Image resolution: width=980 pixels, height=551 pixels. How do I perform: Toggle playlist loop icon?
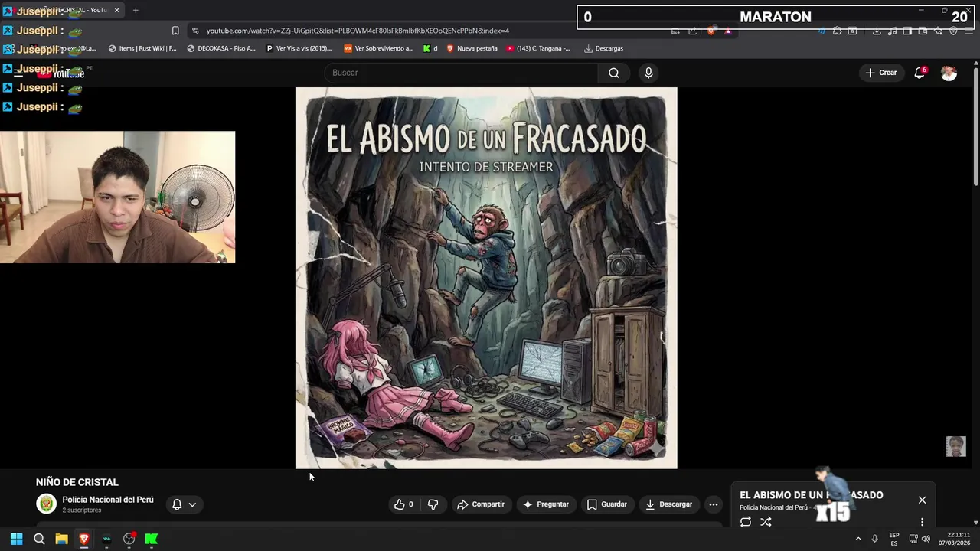pos(745,522)
